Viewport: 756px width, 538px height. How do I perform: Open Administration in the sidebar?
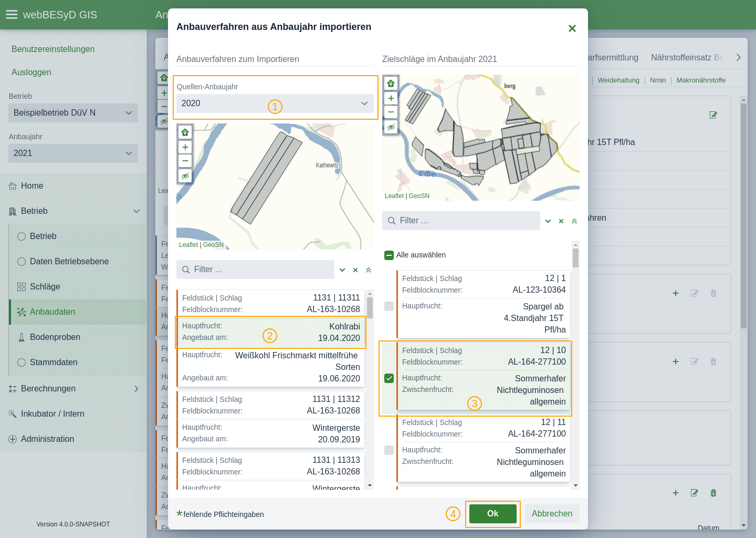pos(73,439)
